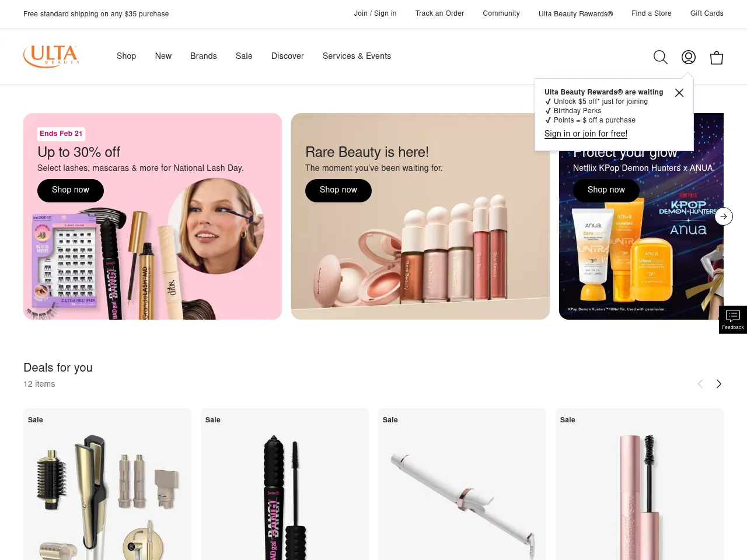Switch to Services & Events

click(357, 56)
